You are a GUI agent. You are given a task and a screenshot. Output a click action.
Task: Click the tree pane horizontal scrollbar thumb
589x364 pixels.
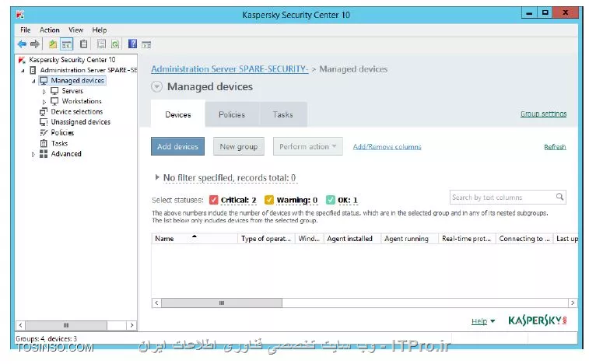point(66,325)
